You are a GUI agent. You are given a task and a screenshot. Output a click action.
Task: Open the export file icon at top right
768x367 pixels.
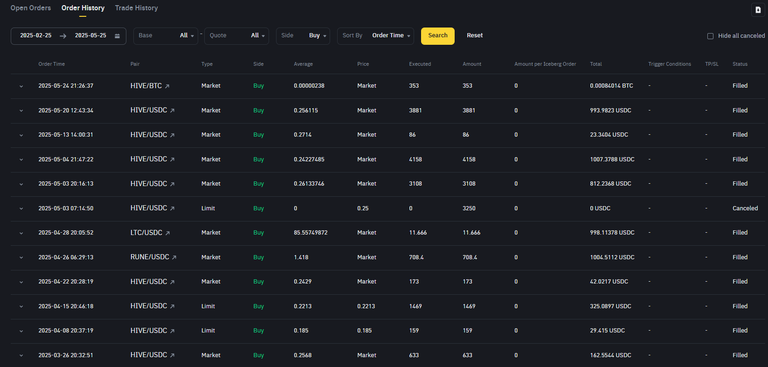pyautogui.click(x=758, y=10)
